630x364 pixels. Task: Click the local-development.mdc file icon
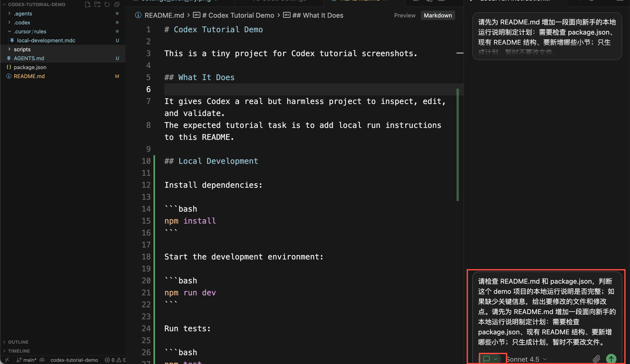pos(12,40)
